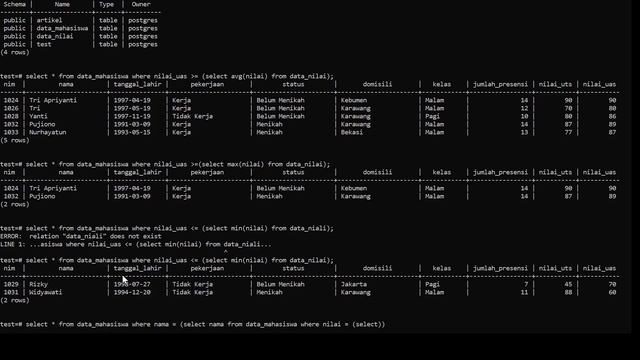640x360 pixels.
Task: Click "Belum Menikah" in the Rizky row
Action: pyautogui.click(x=280, y=284)
